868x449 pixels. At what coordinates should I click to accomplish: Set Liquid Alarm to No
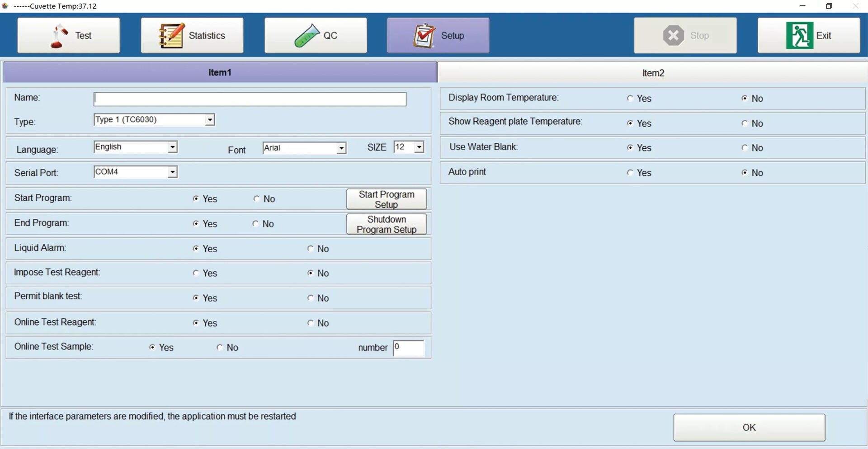[310, 249]
